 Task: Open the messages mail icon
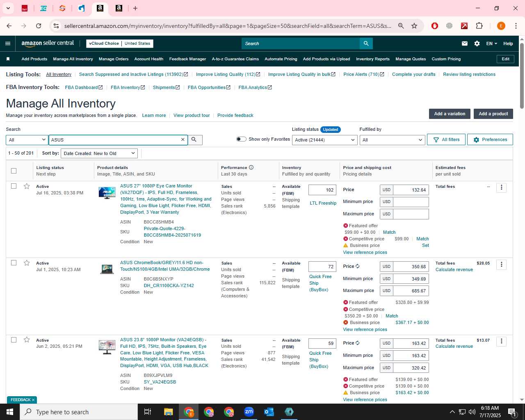(465, 43)
